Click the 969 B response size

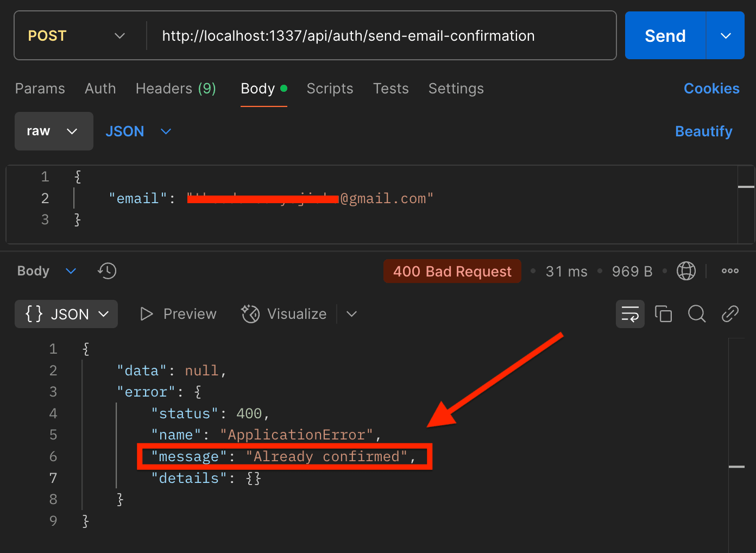click(x=632, y=271)
